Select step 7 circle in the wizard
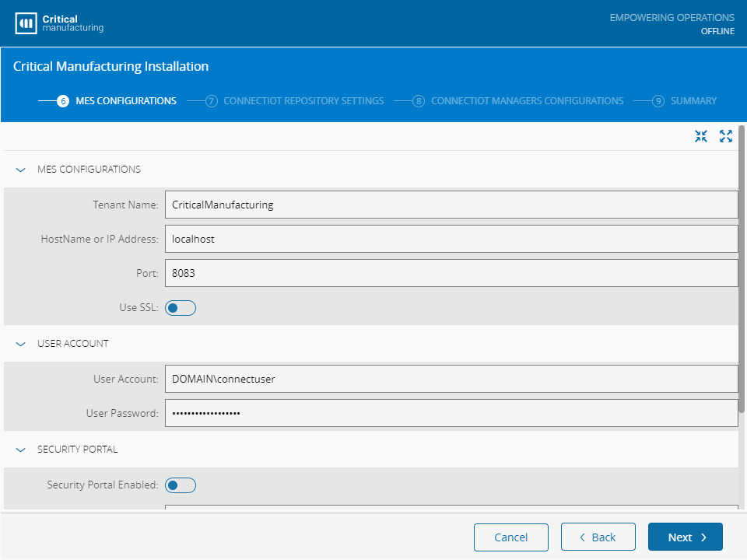 point(212,101)
